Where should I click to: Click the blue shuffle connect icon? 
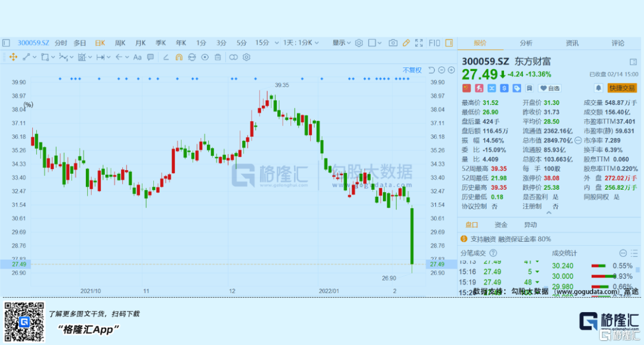491,88
